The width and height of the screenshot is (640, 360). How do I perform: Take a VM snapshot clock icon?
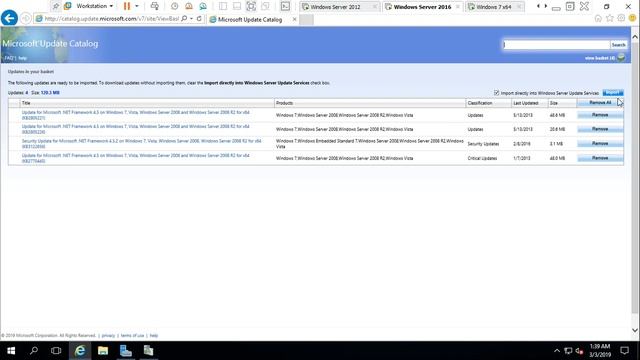(x=175, y=6)
